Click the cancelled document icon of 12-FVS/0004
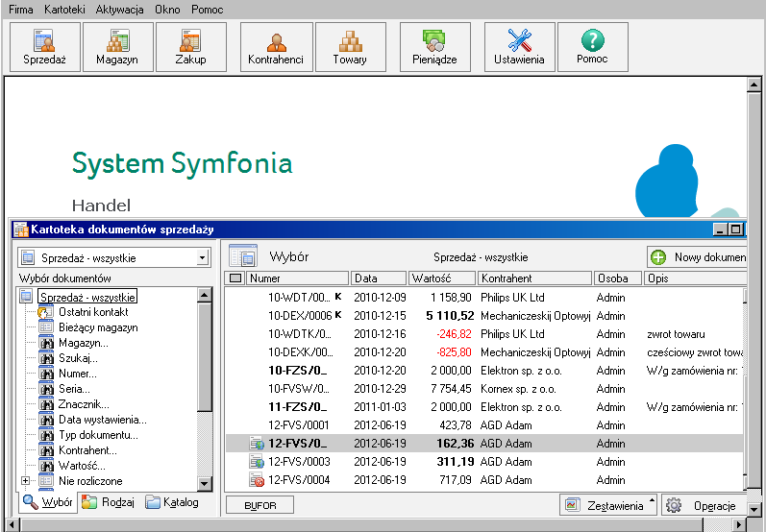The image size is (766, 532). tap(257, 480)
